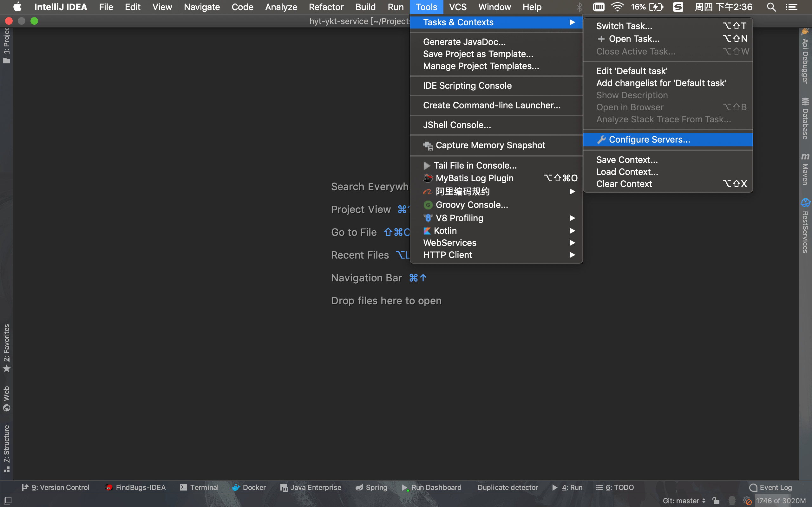Open macOS Spotlight search

pyautogui.click(x=771, y=7)
